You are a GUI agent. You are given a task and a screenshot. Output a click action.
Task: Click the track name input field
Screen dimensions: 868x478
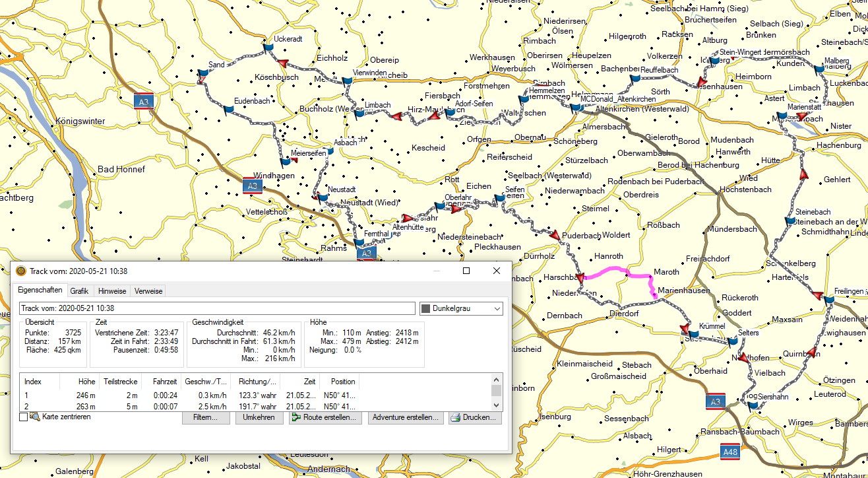click(216, 308)
